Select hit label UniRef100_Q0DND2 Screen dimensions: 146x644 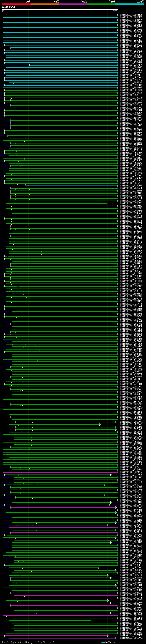(131, 211)
